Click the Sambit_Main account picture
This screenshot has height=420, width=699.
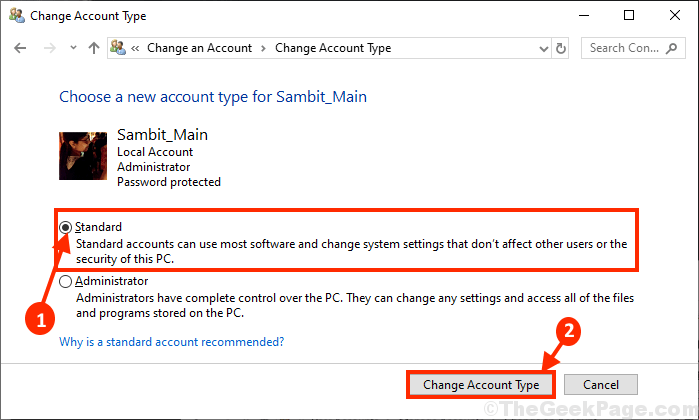pyautogui.click(x=83, y=156)
